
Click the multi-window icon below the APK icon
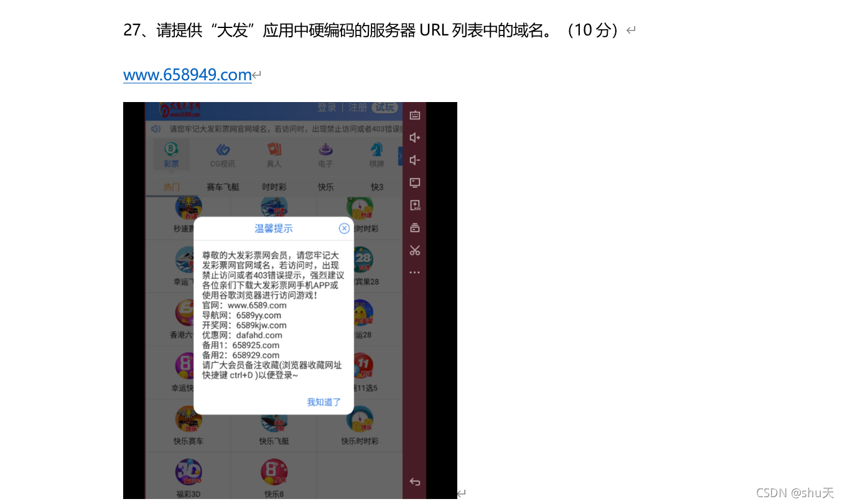[415, 228]
